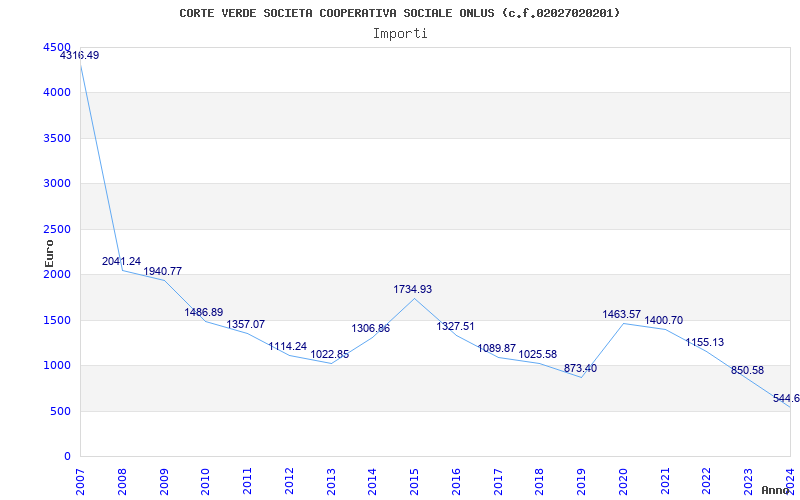Image resolution: width=800 pixels, height=500 pixels.
Task: Select the 1400.70 data label
Action: tap(664, 320)
